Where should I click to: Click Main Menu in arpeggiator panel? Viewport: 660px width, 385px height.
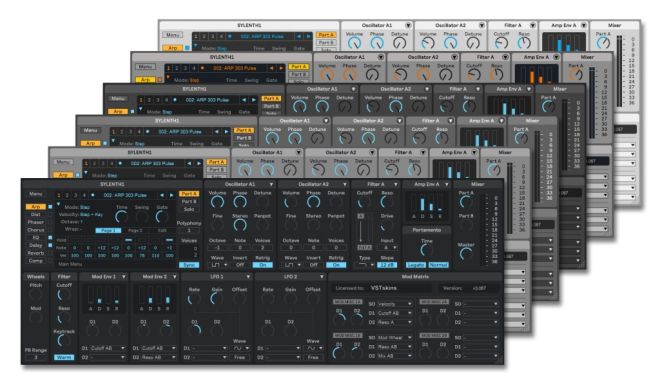[70, 264]
